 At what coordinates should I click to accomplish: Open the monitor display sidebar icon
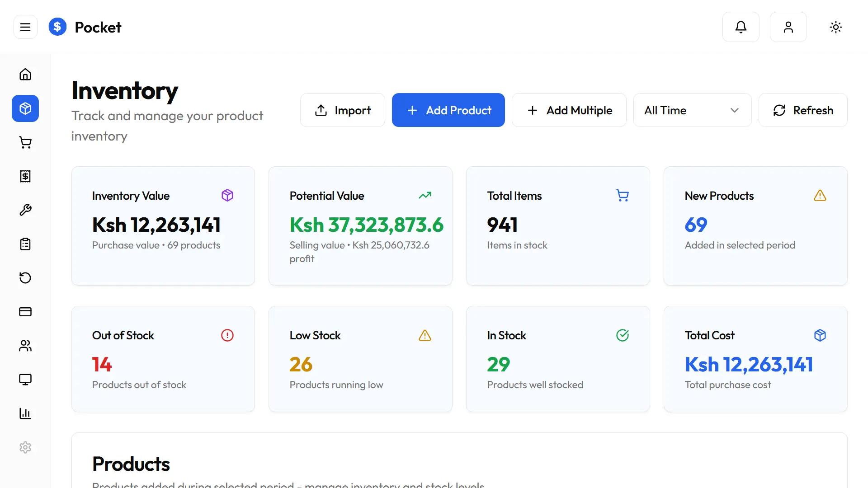coord(25,380)
